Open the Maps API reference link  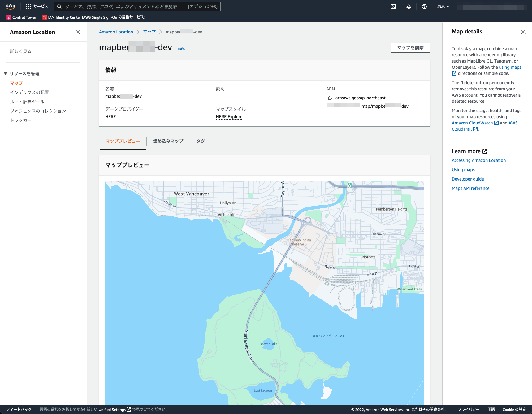pos(470,188)
